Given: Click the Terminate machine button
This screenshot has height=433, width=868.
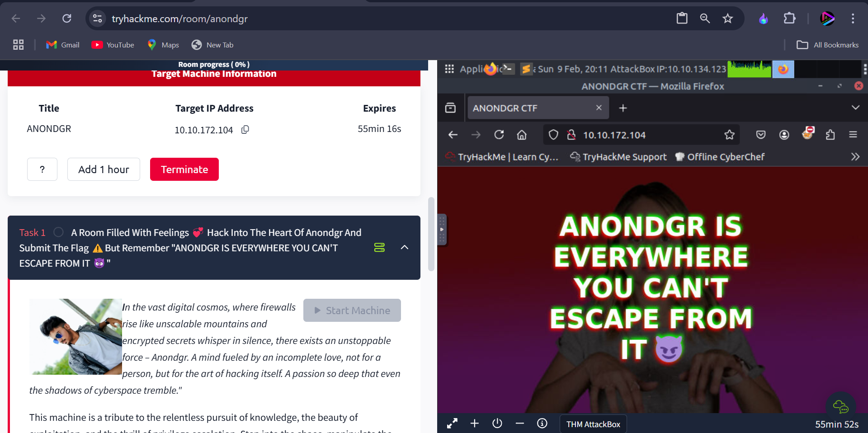Looking at the screenshot, I should [x=184, y=169].
